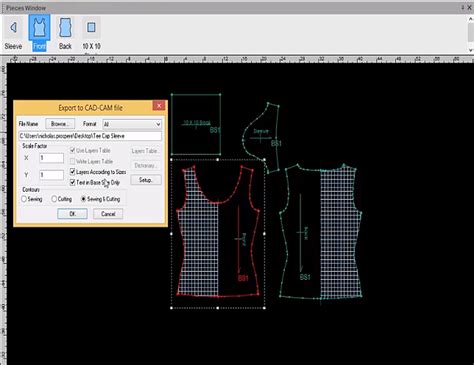Click the X scale factor field
The image size is (474, 365).
pos(51,158)
